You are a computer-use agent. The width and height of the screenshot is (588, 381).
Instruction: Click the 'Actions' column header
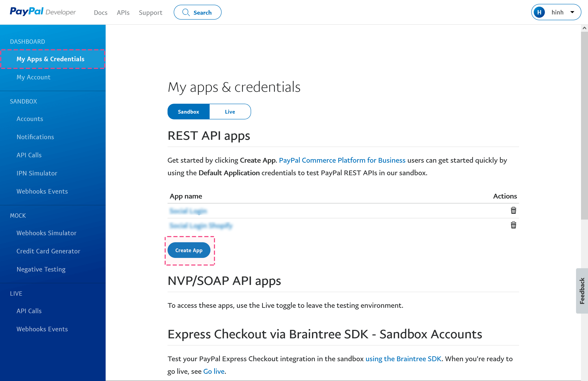tap(505, 196)
